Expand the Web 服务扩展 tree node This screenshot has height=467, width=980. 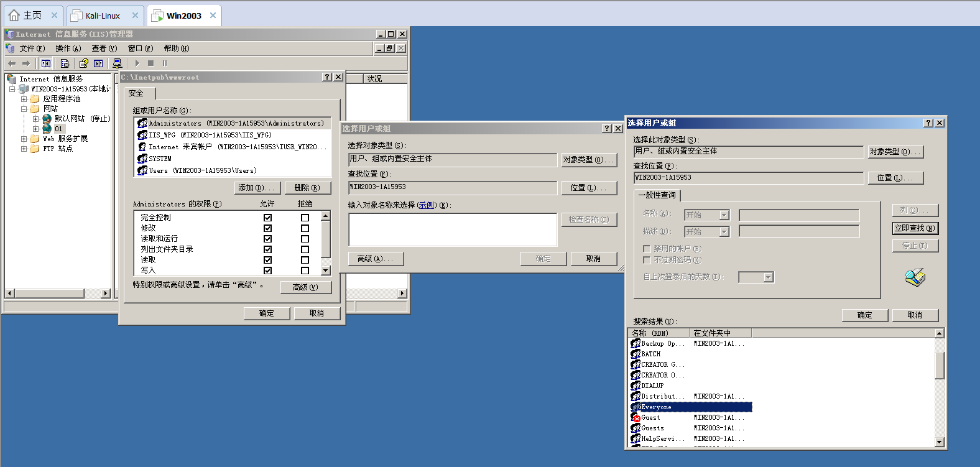(24, 139)
